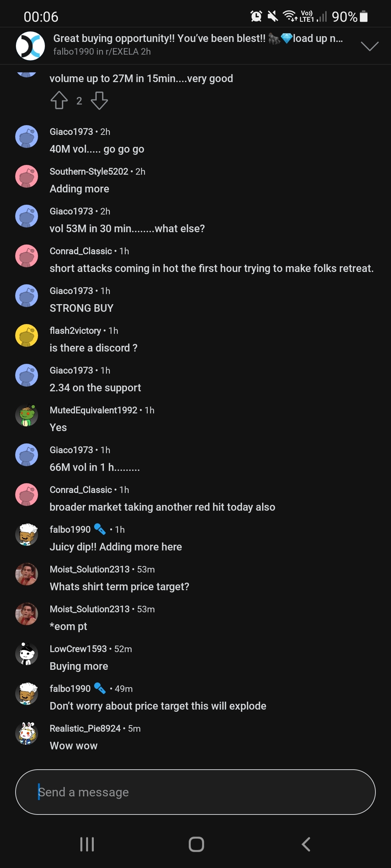Select the STRONG BUY comment text

tap(81, 308)
